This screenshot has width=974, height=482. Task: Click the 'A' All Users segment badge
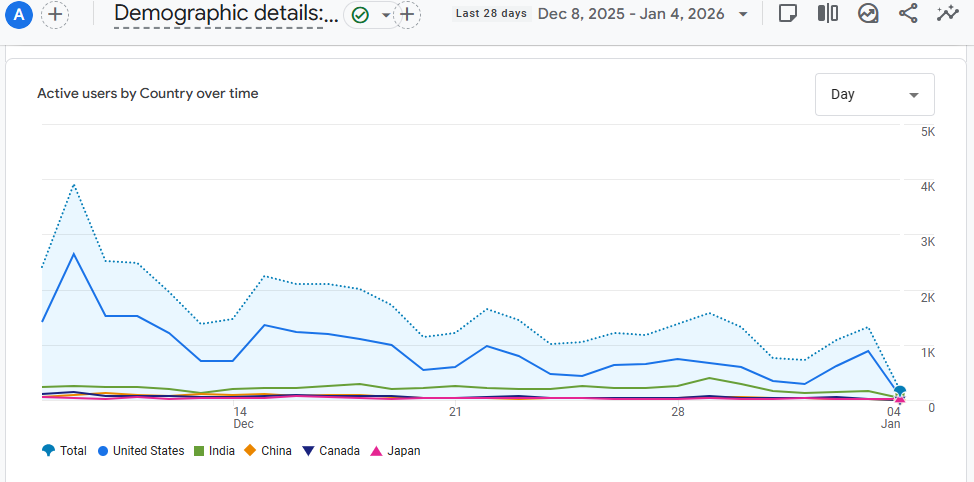19,14
